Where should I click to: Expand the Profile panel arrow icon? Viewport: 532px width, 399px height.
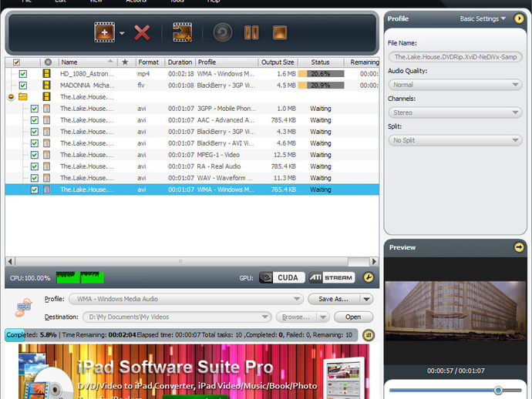[x=519, y=18]
